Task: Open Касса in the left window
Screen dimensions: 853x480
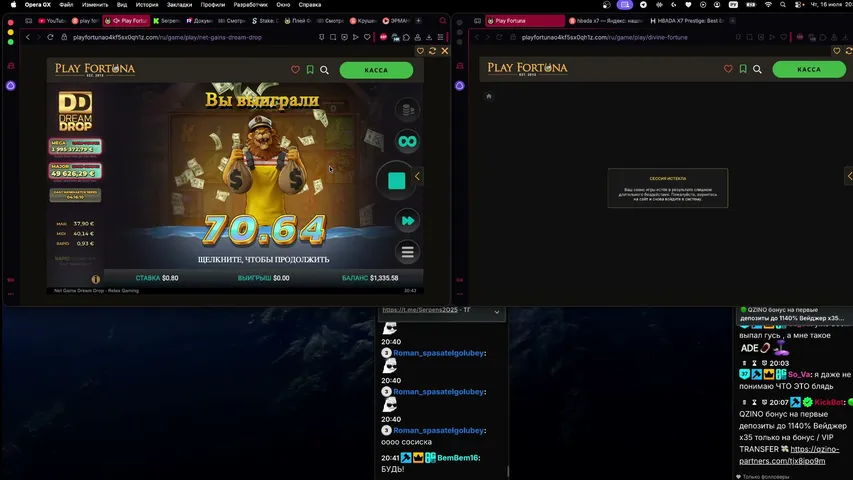Action: click(376, 70)
